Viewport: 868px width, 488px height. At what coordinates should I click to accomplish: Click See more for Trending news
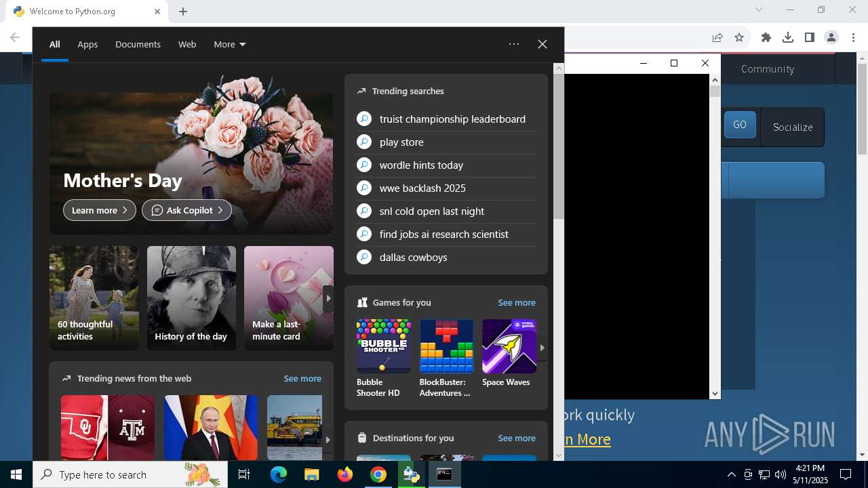(302, 378)
